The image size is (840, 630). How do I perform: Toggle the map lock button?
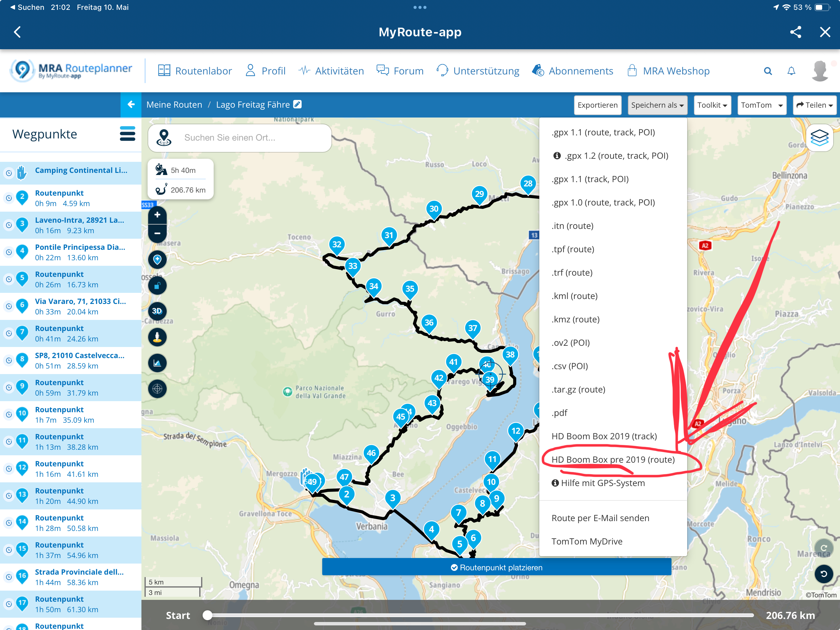pos(157,285)
